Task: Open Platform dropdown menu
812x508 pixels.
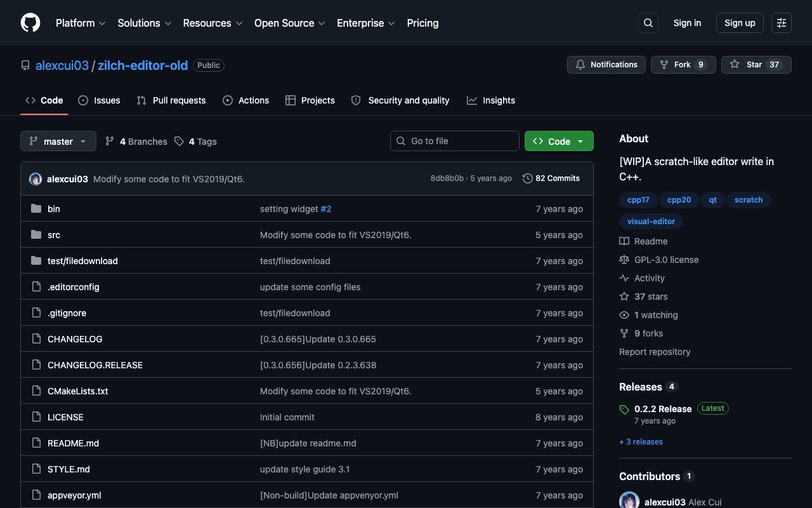Action: (x=81, y=23)
